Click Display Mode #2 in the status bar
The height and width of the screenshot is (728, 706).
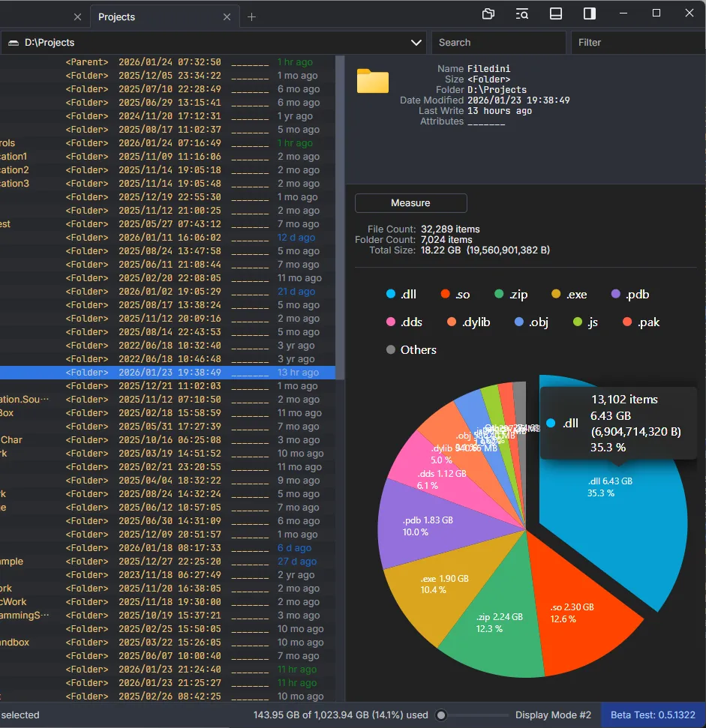[x=553, y=715]
